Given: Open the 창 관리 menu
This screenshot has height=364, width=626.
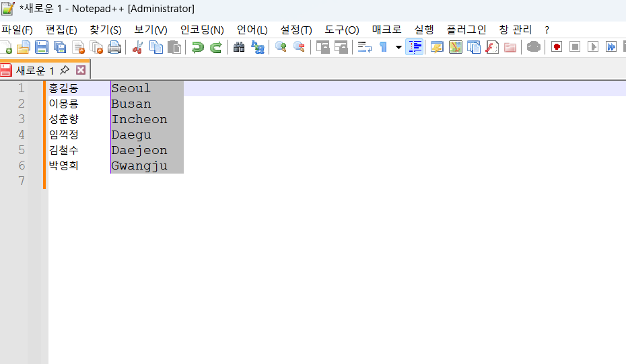Looking at the screenshot, I should point(515,30).
